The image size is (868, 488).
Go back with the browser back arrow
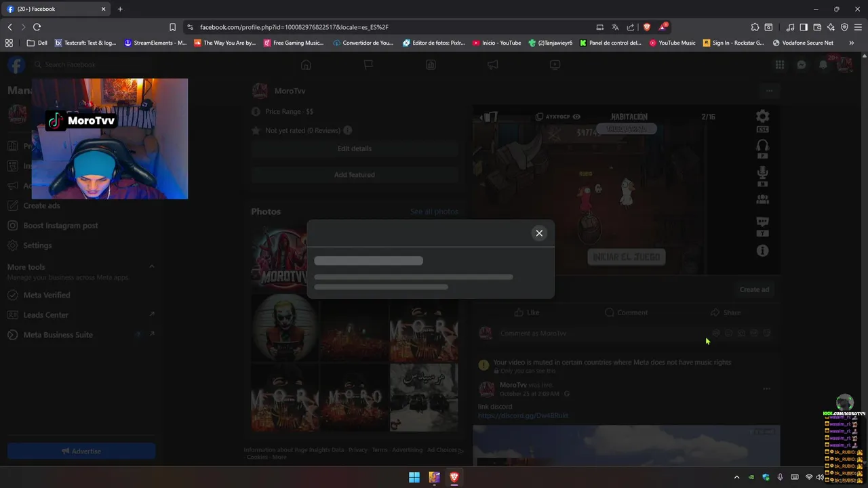coord(9,27)
